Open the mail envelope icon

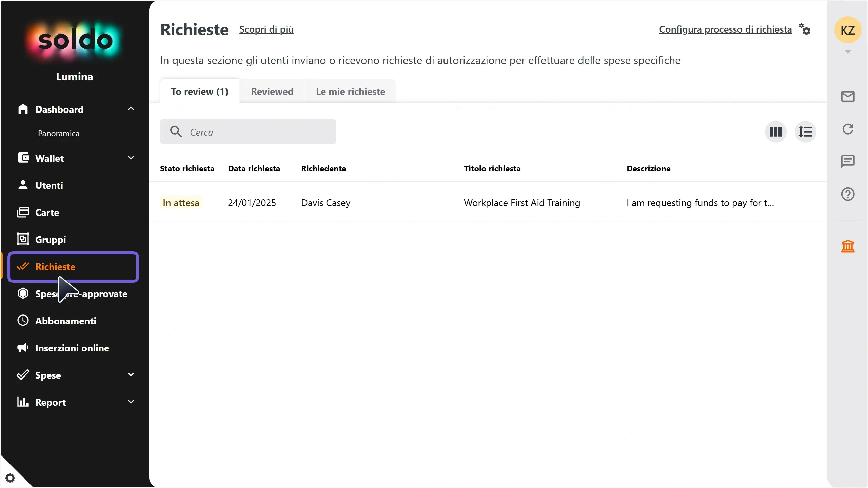pos(848,97)
